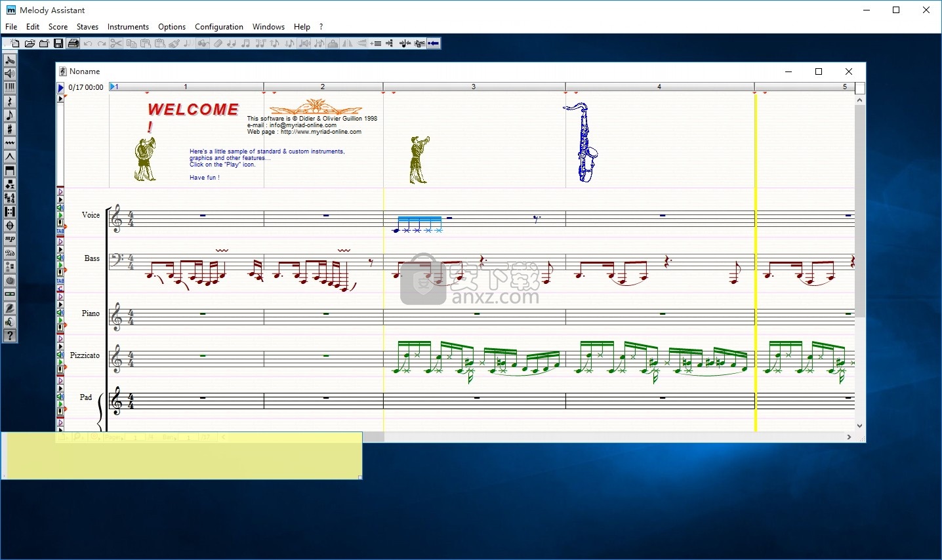Click the Print toolbar icon
This screenshot has width=942, height=560.
click(x=73, y=43)
